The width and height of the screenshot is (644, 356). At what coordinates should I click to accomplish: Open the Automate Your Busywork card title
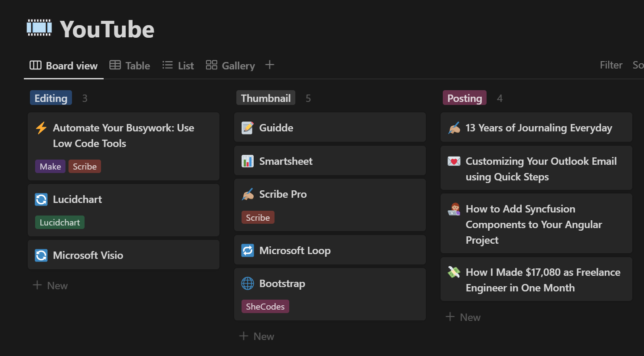(x=124, y=136)
